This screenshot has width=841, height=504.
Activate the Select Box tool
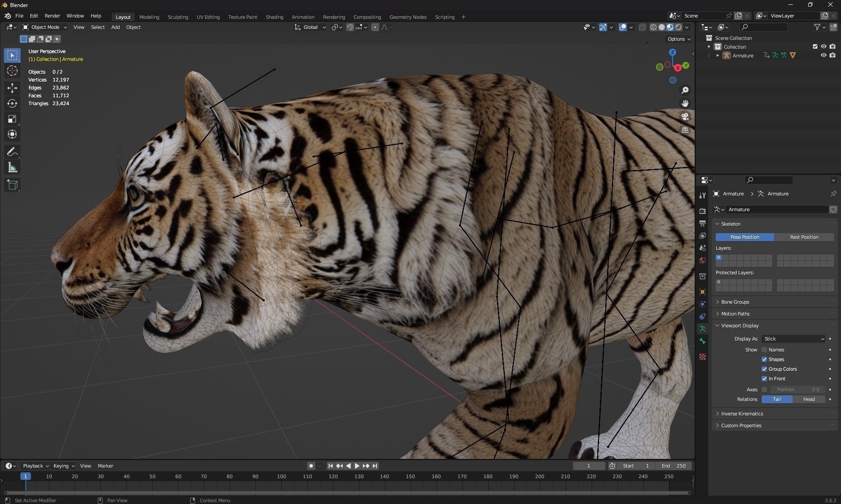12,55
